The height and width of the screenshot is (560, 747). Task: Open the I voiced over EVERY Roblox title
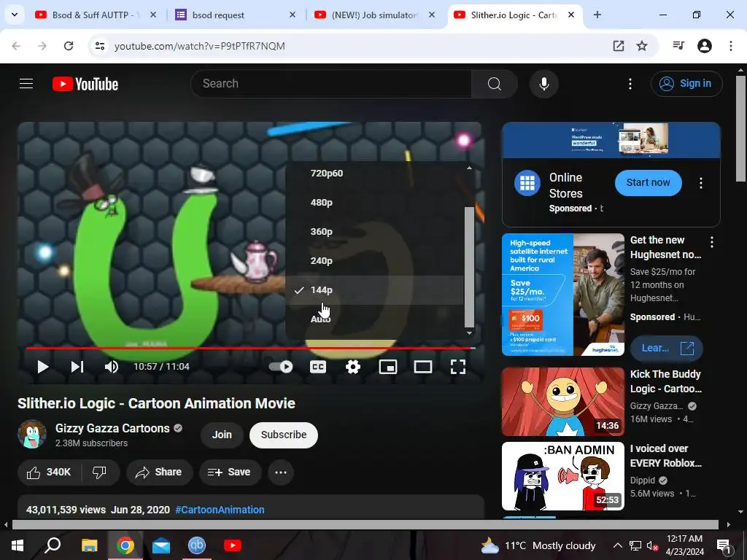tap(665, 456)
